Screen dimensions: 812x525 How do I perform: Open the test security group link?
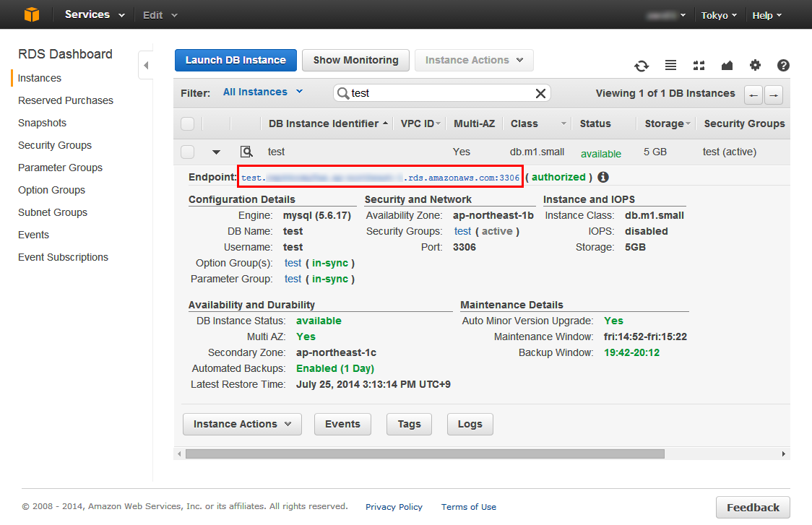[x=462, y=231]
